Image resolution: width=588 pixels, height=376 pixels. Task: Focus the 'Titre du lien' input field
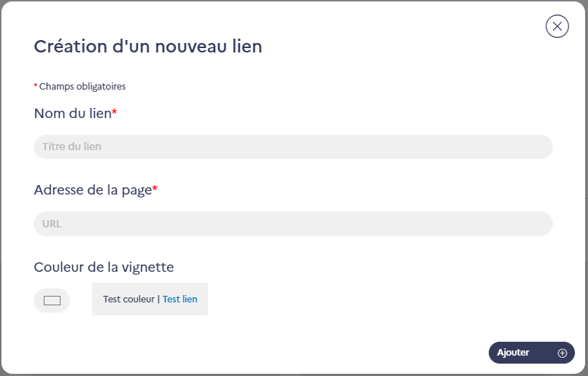(x=293, y=146)
